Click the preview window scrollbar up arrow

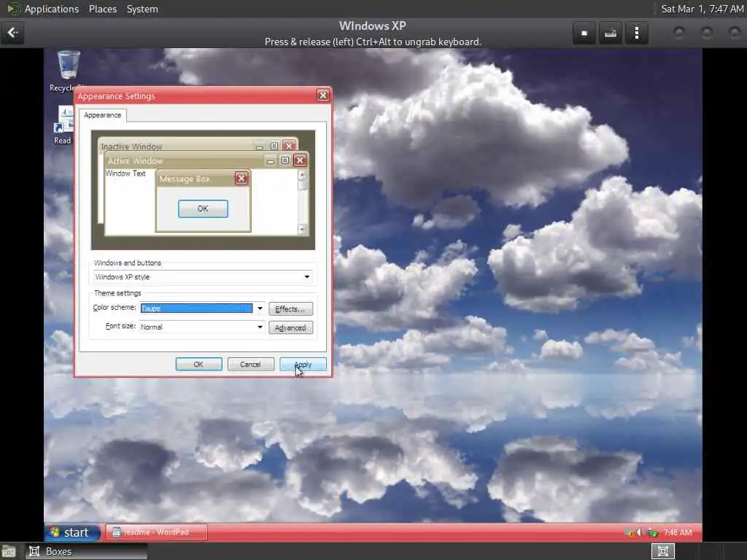point(302,174)
